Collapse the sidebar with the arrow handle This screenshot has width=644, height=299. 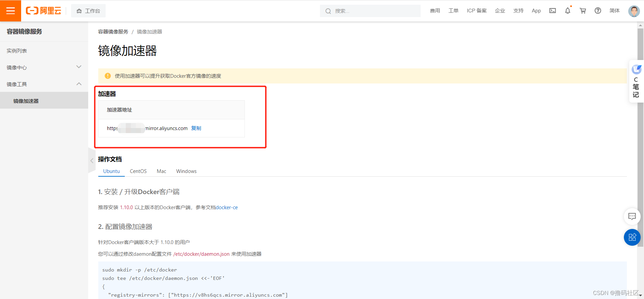(92, 160)
